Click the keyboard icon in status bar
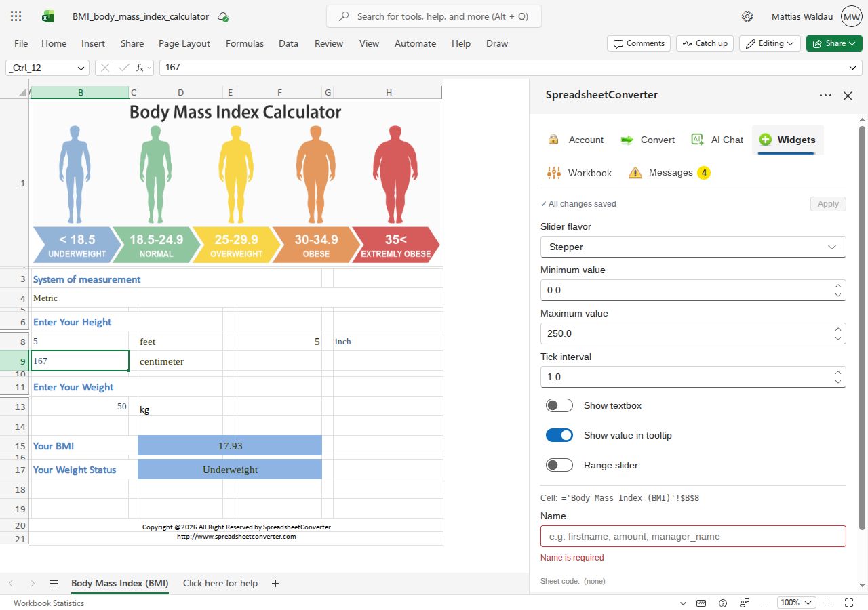Viewport: 868px width, 610px height. 701,603
